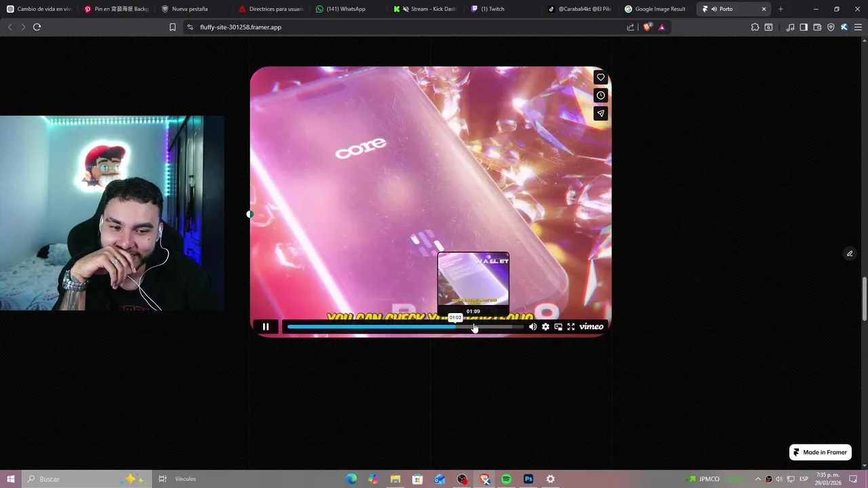Open browser extensions puzzle icon
The height and width of the screenshot is (488, 868).
[755, 27]
